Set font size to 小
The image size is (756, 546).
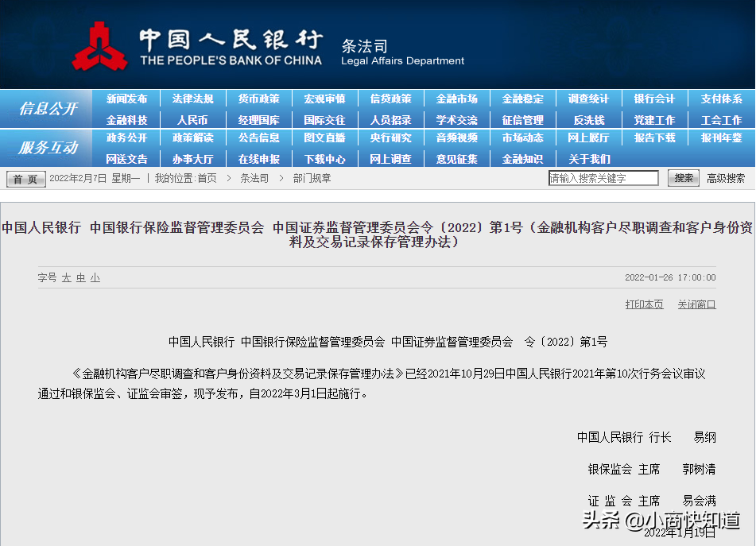95,277
